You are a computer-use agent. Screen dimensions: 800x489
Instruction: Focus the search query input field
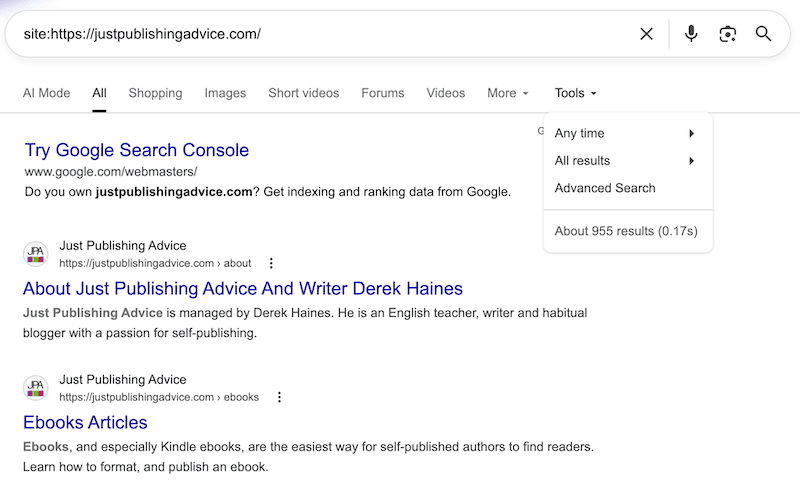point(327,34)
